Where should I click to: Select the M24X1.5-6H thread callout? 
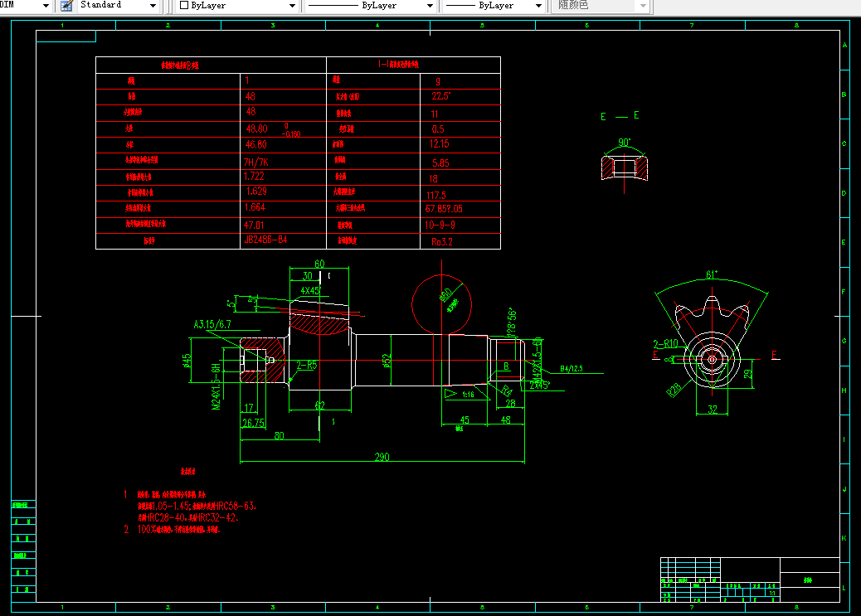(x=216, y=386)
